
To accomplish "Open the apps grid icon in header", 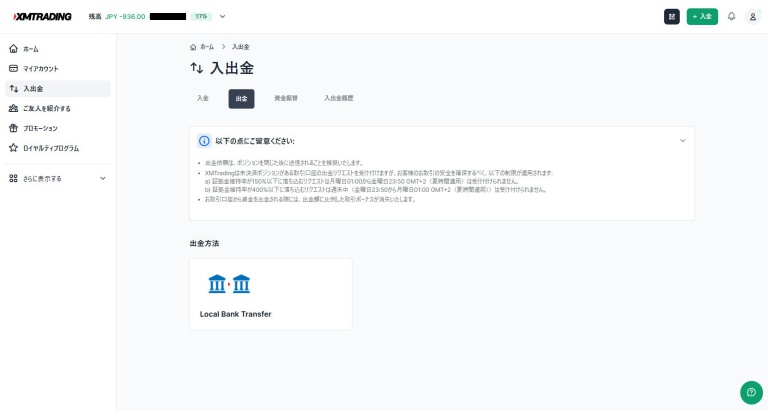I will [671, 16].
